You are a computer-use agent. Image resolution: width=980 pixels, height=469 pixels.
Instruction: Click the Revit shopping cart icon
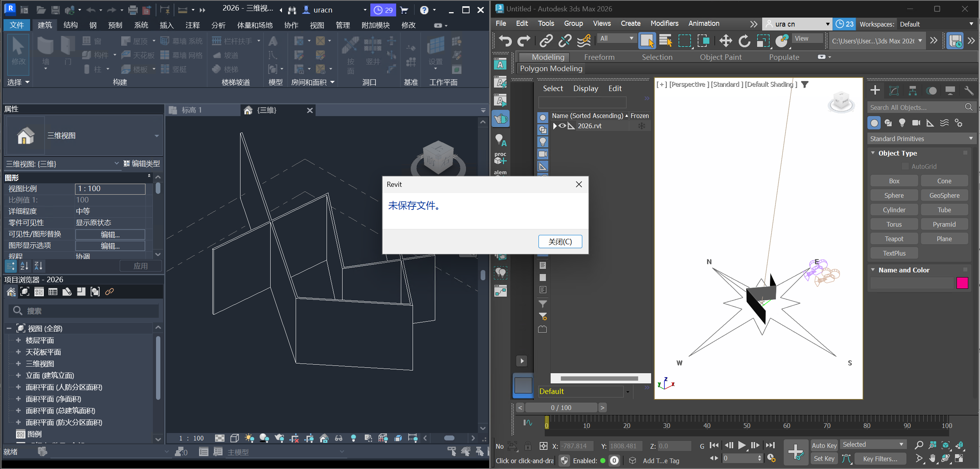[x=404, y=10]
